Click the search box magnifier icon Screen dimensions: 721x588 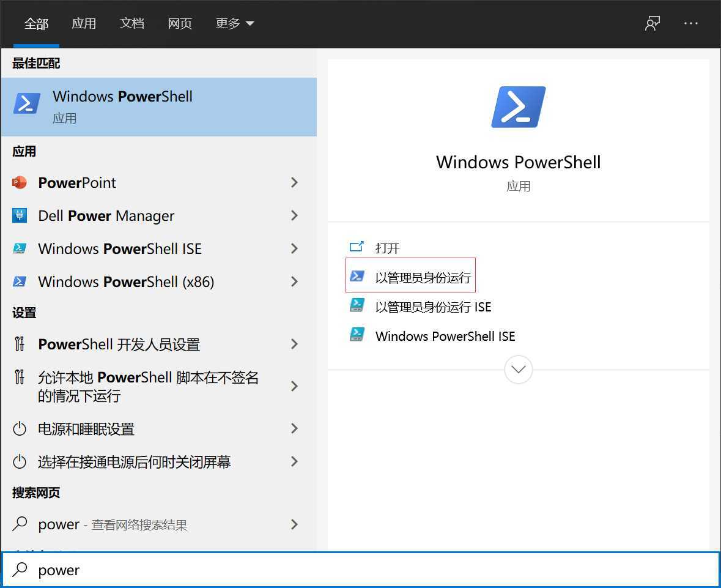tap(20, 569)
